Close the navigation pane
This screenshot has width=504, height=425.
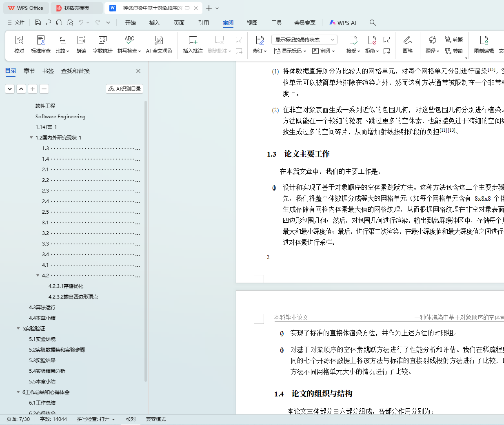138,71
